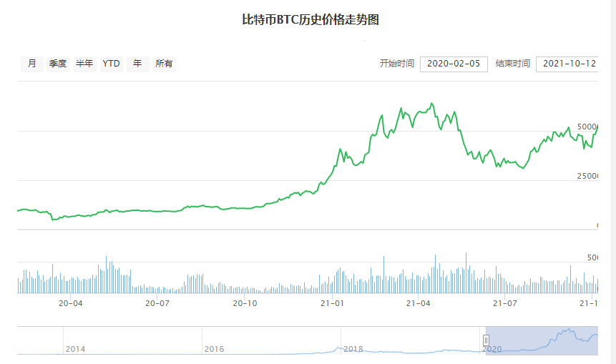The image size is (616, 364).
Task: Click the 比特币BTC历史价格走势图 chart title
Action: 311,20
